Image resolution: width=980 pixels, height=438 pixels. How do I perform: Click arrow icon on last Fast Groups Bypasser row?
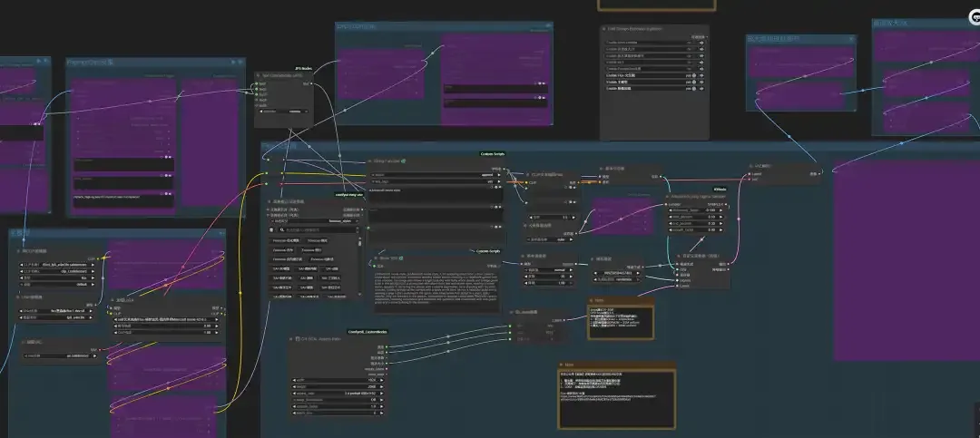701,89
